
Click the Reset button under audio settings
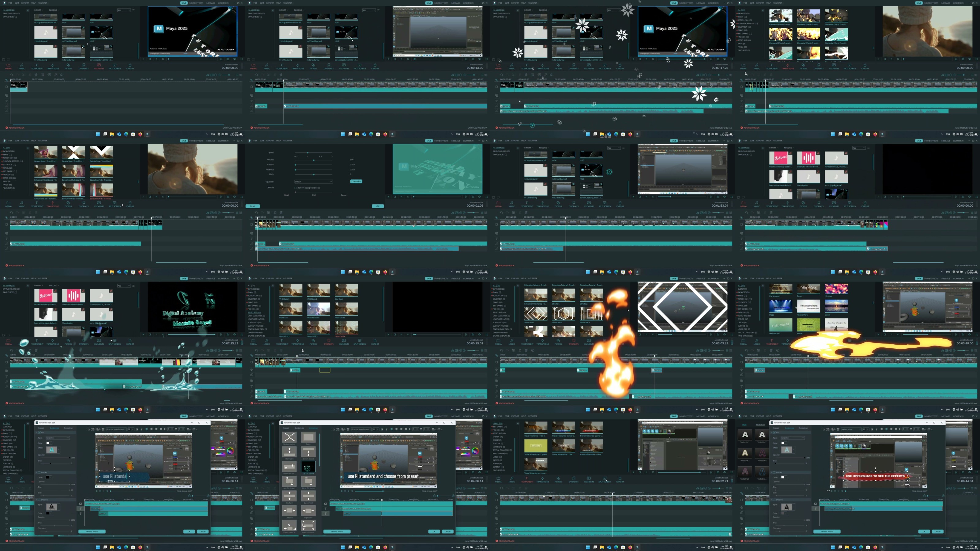(x=253, y=206)
